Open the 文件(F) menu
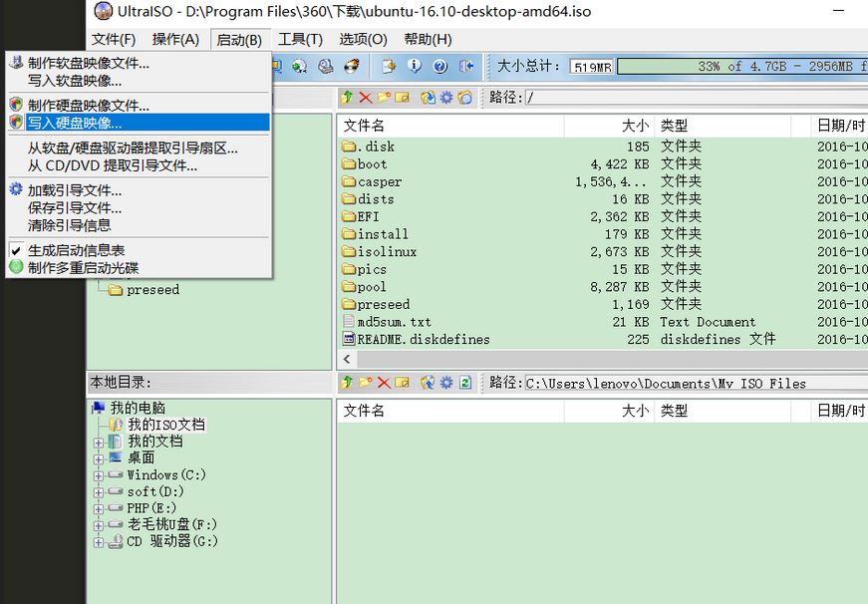 pos(114,39)
